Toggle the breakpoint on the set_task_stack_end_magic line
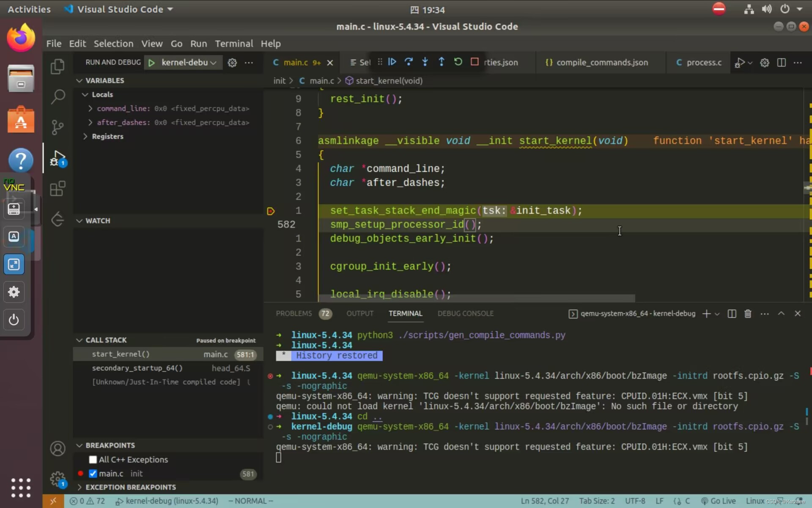Screen dimensions: 812x508 tap(271, 211)
